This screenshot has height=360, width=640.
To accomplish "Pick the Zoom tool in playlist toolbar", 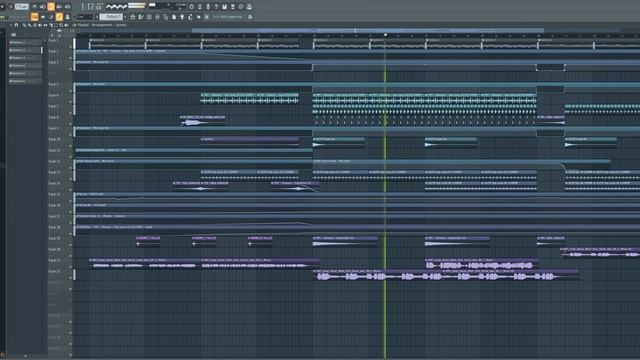I will coord(61,25).
